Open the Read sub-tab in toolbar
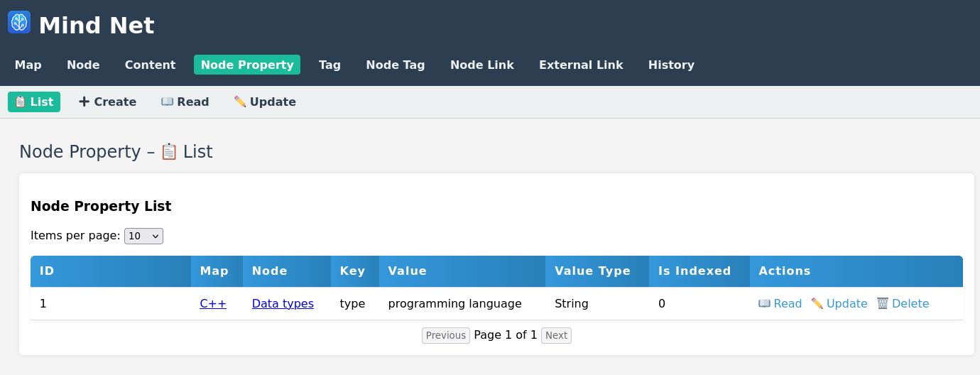Viewport: 980px width, 375px height. pos(185,102)
